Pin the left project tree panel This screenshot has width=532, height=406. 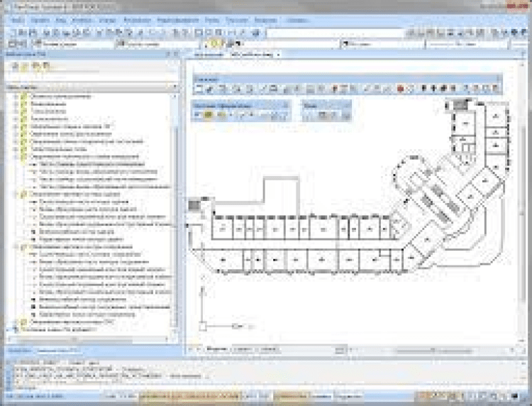point(168,54)
